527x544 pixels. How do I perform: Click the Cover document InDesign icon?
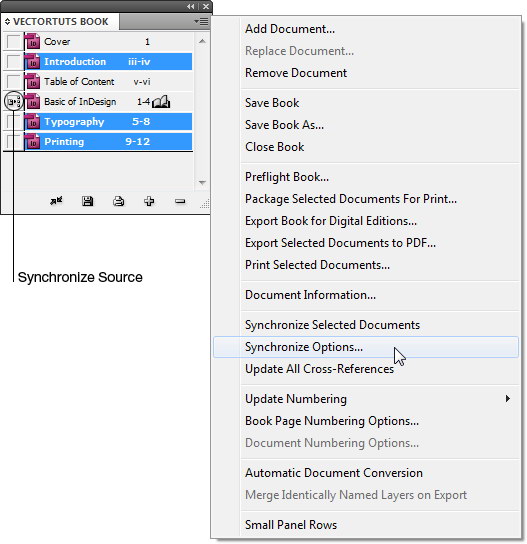32,42
